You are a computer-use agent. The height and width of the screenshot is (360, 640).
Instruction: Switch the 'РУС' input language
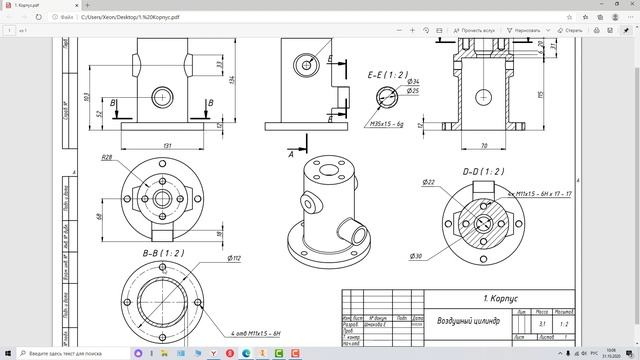point(594,353)
